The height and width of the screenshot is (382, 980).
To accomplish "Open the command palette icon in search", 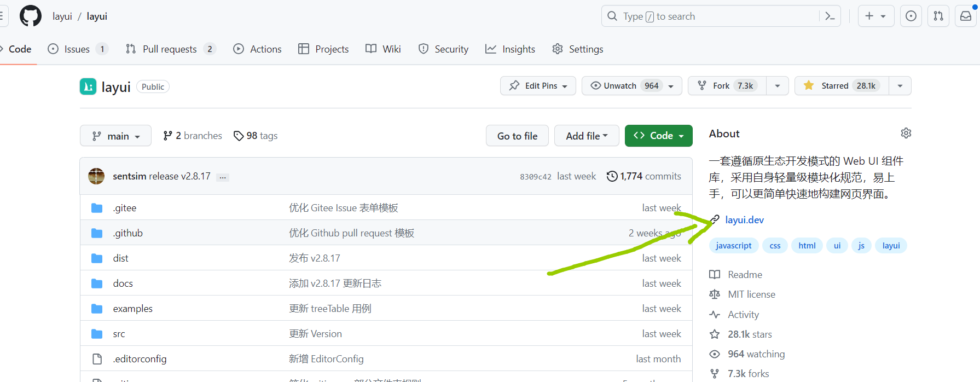I will [830, 16].
